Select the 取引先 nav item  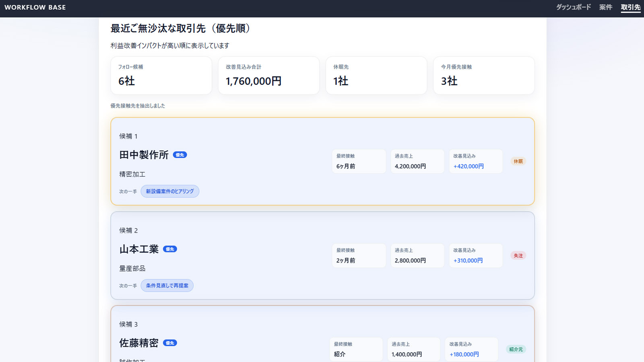pyautogui.click(x=631, y=7)
